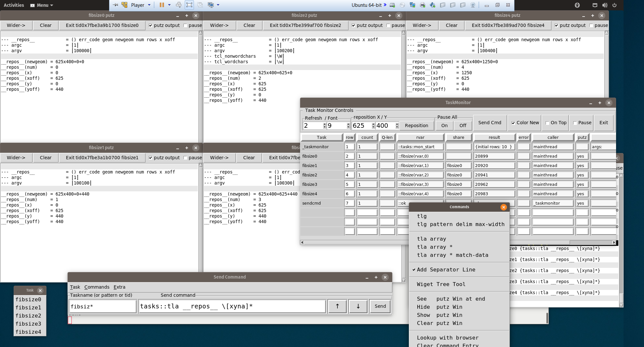Toggle putz output checkbox in fibsize0 window
644x347 pixels.
(150, 25)
